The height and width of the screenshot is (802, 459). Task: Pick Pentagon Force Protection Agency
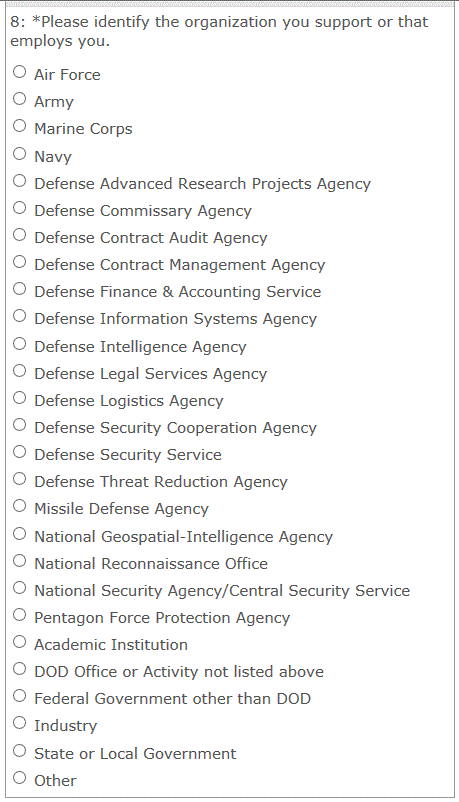tap(19, 615)
